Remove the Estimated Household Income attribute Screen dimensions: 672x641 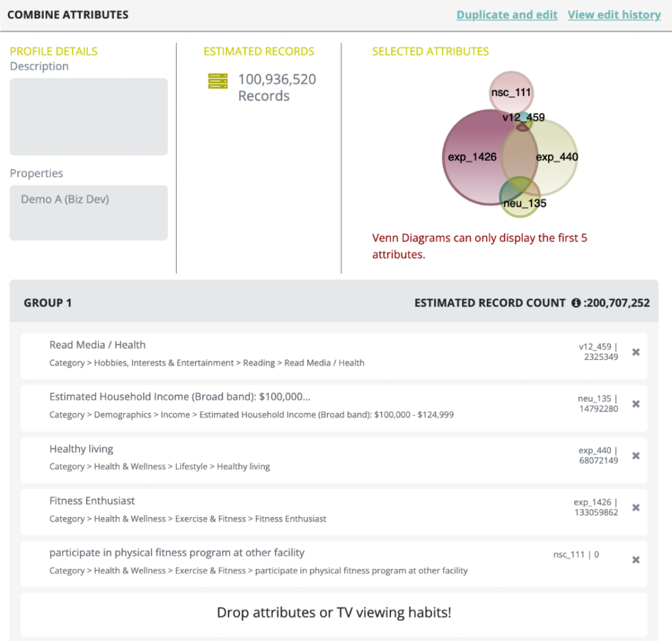tap(636, 403)
